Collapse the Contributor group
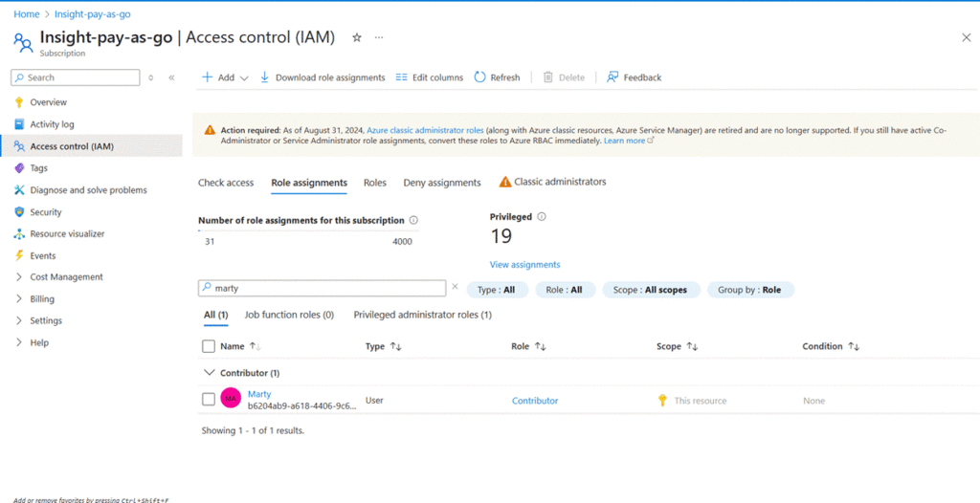The image size is (980, 503). point(210,373)
